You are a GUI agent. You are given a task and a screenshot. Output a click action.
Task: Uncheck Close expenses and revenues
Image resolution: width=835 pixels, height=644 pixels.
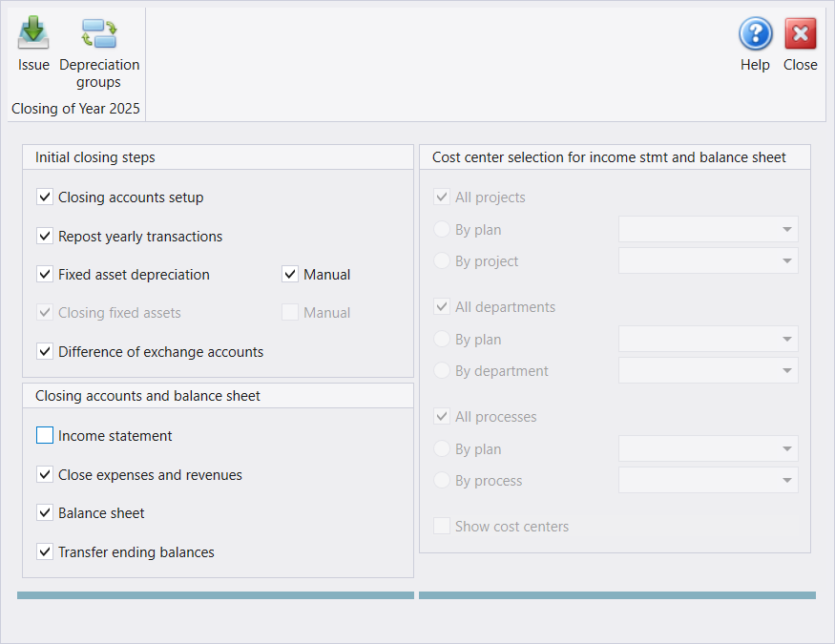pos(45,474)
